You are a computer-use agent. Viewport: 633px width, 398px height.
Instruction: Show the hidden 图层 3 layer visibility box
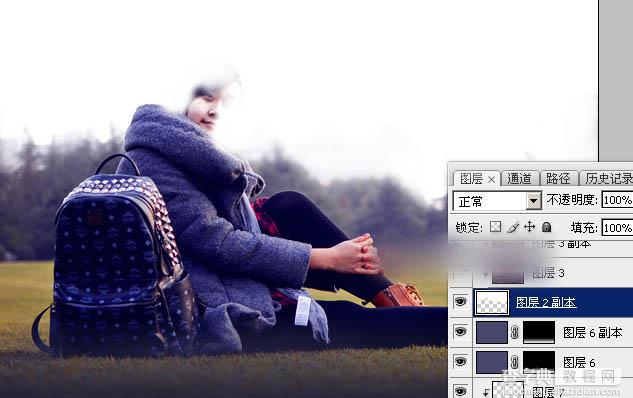[x=460, y=273]
